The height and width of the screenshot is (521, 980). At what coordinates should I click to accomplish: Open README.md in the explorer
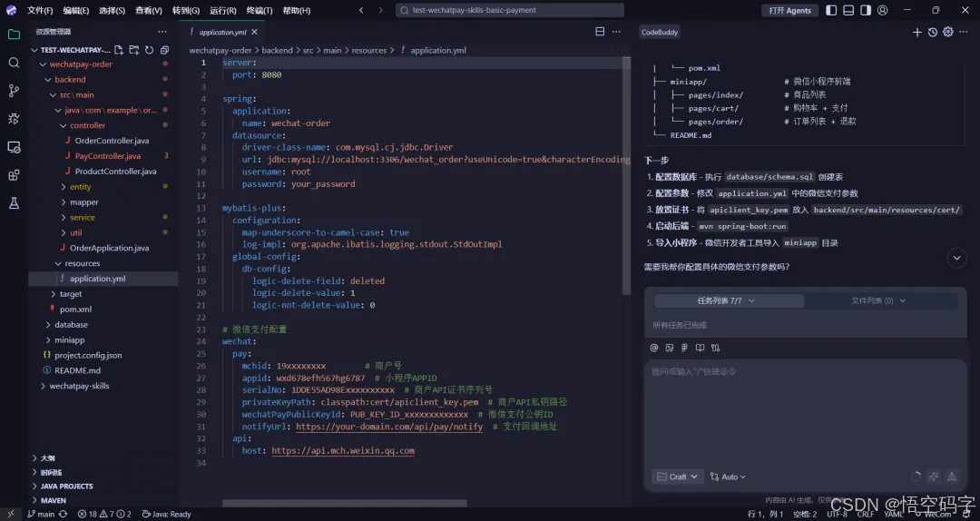pos(77,370)
